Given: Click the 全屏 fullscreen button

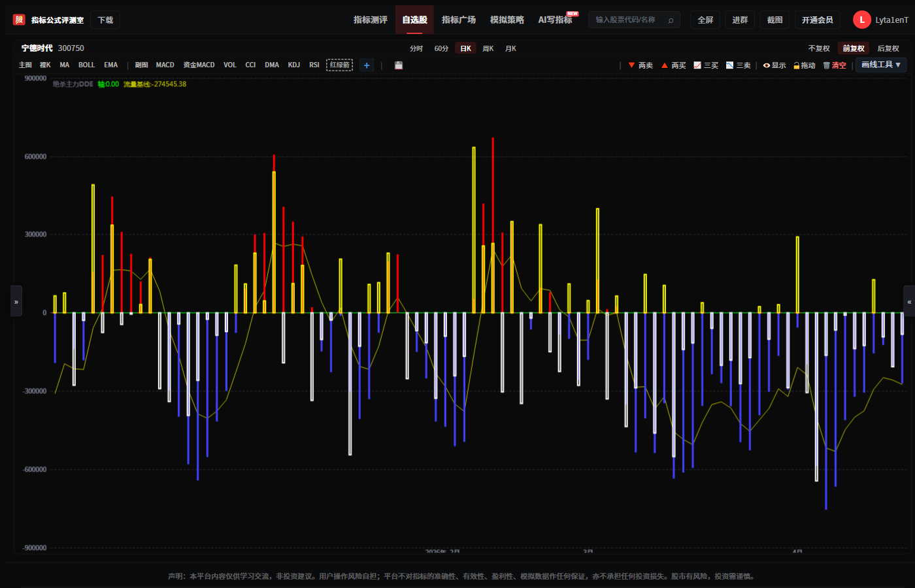Looking at the screenshot, I should [705, 20].
